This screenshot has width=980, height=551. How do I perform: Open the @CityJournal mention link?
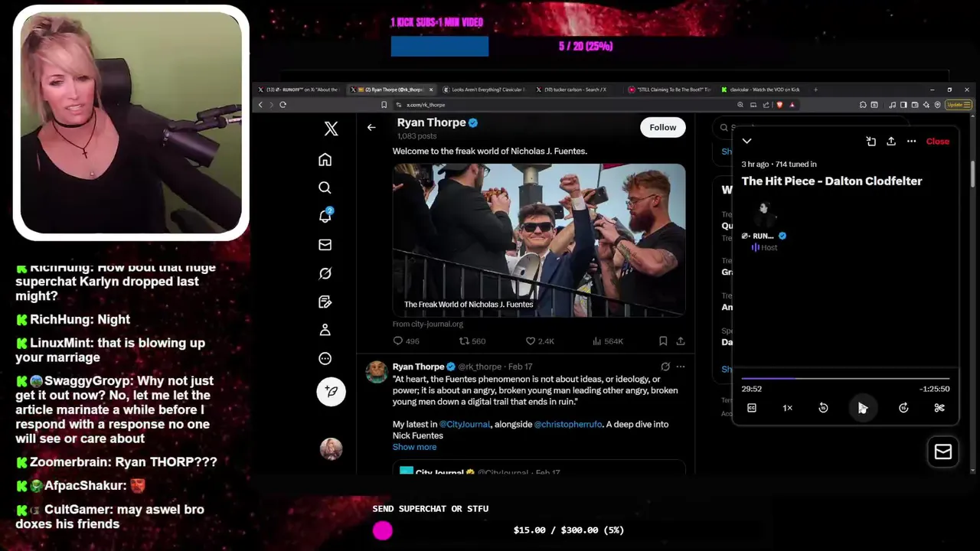point(464,424)
